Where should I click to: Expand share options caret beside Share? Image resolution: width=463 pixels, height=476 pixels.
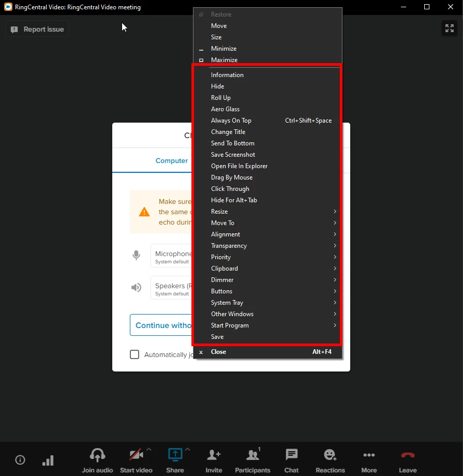point(188,450)
